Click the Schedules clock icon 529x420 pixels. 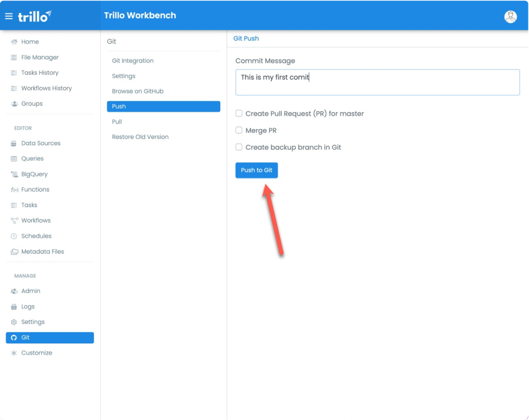pyautogui.click(x=14, y=236)
